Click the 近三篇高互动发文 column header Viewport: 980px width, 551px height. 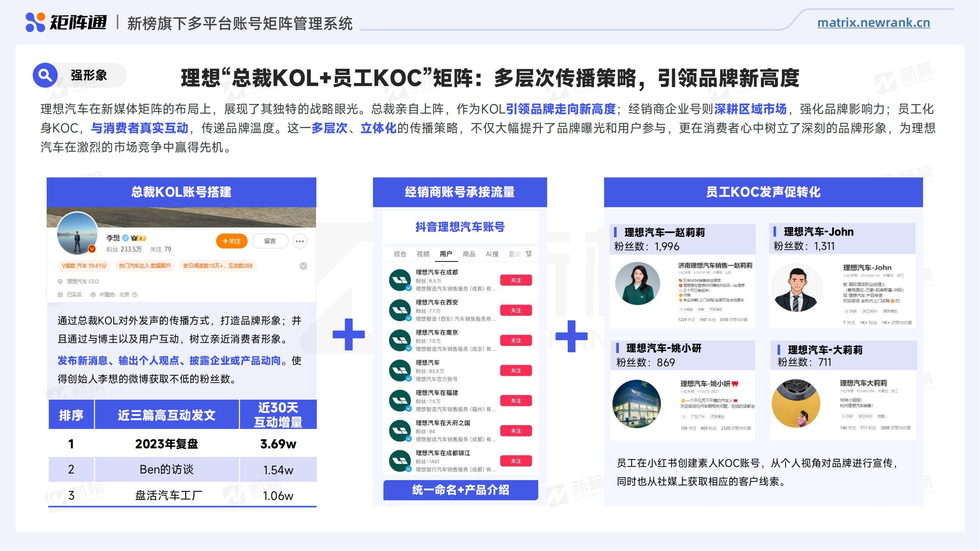[166, 415]
